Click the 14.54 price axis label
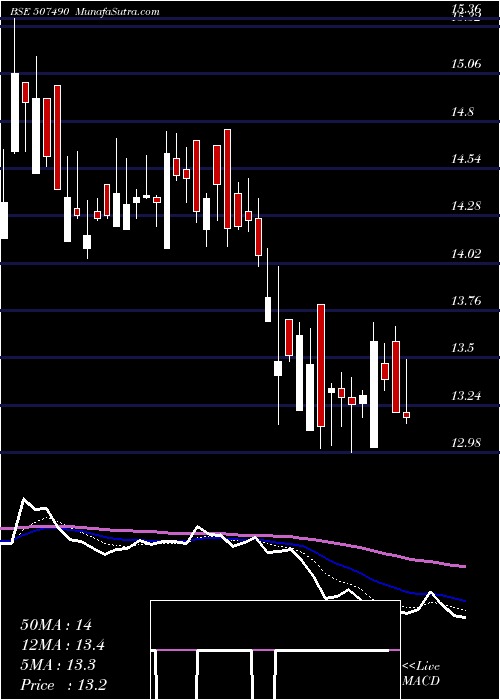Viewport: 500px width, 700px height. 466,159
